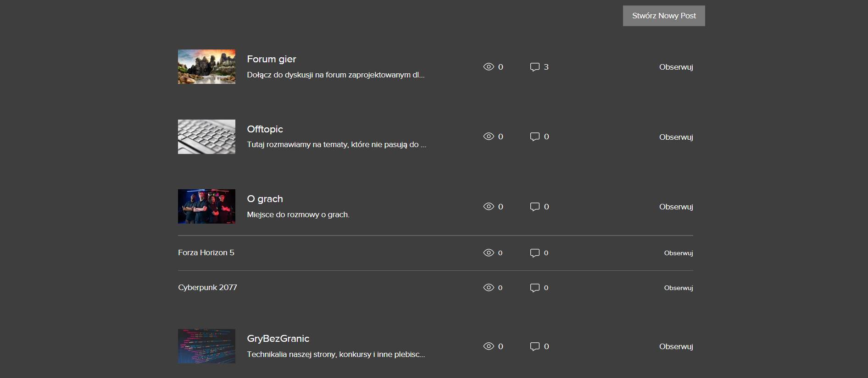Screen dimensions: 868x378
Task: Open the Cyberpunk 2077 subcategory
Action: [207, 287]
